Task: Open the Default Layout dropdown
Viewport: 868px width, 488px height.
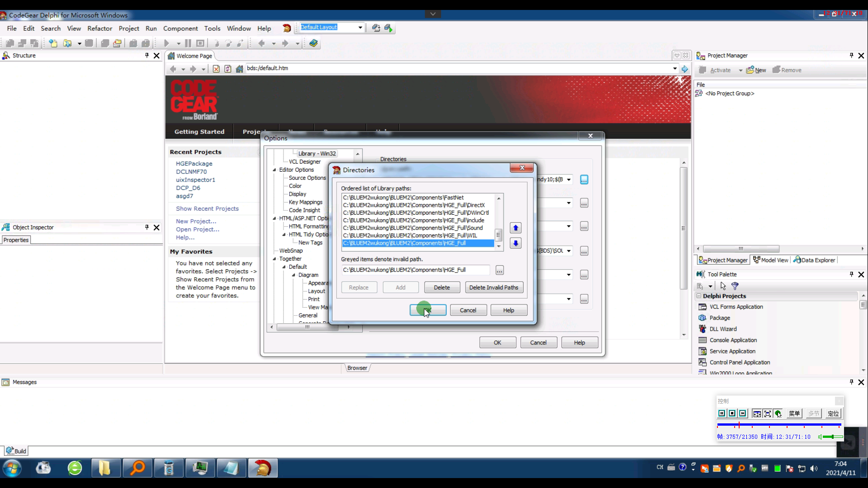Action: 360,28
